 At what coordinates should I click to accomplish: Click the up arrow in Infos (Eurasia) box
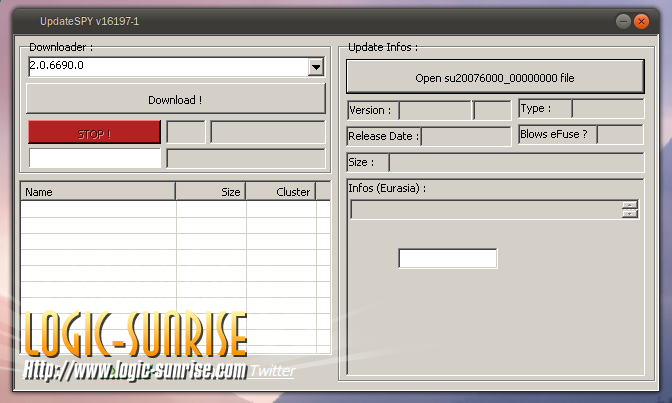click(629, 205)
